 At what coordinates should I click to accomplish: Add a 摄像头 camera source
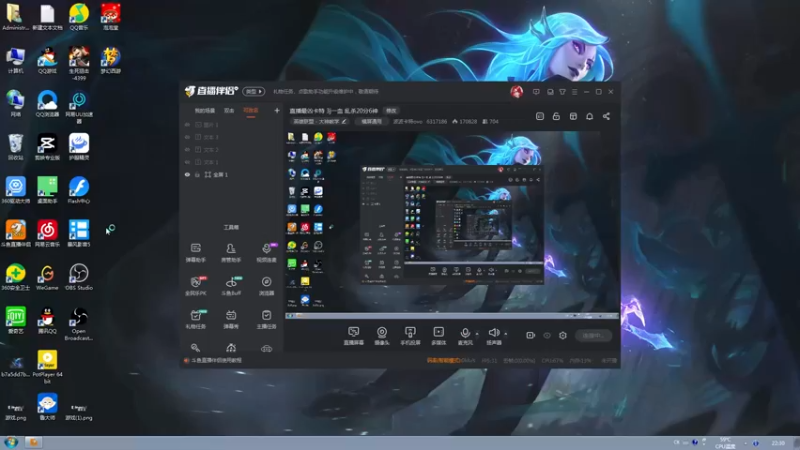pyautogui.click(x=382, y=336)
